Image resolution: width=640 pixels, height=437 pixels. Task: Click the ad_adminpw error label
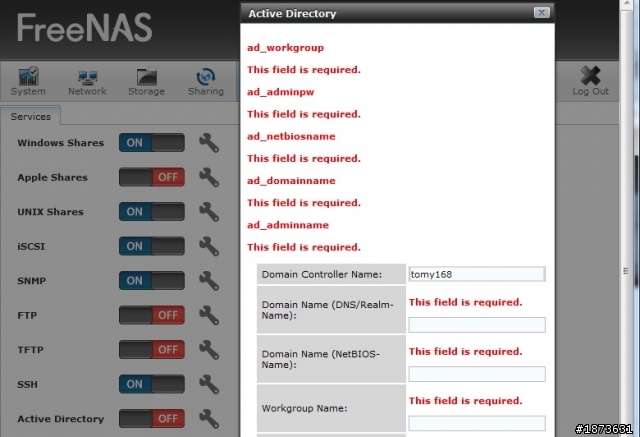[280, 92]
